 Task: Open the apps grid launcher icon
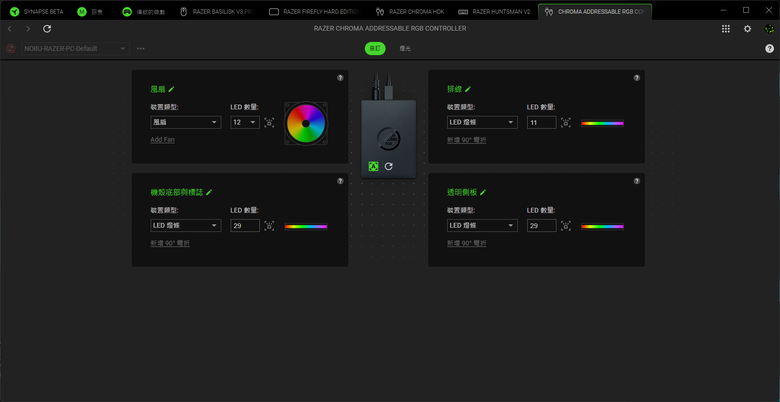726,29
